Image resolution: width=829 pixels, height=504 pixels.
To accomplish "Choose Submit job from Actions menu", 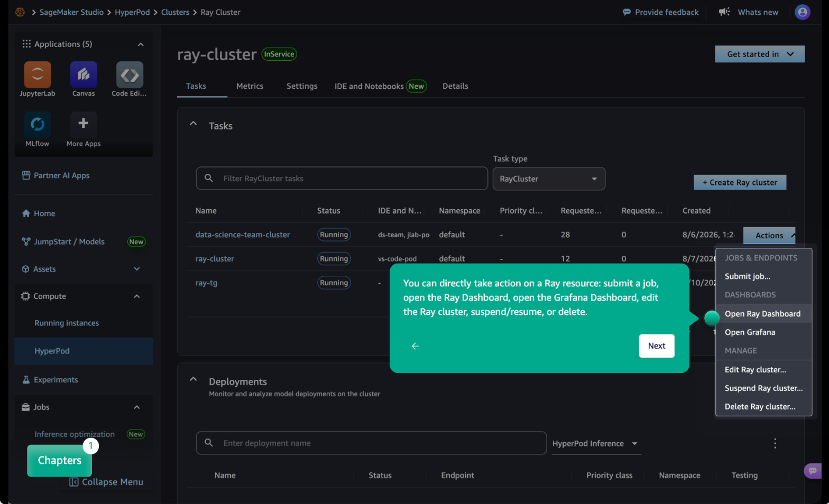I will click(x=763, y=276).
